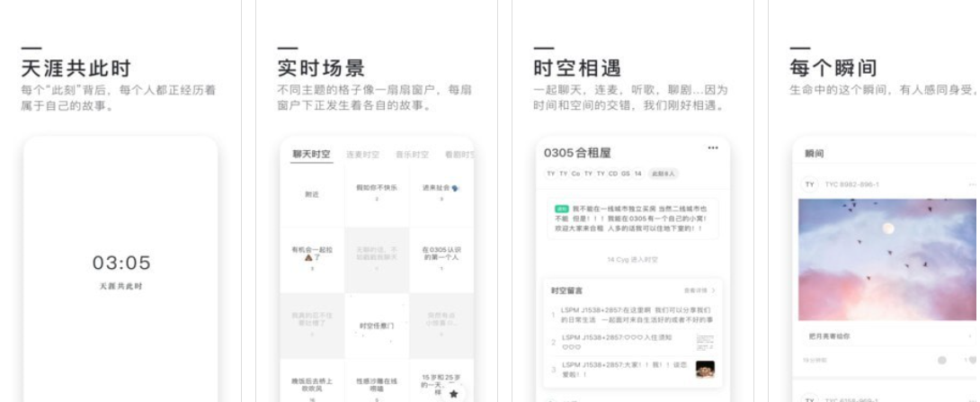This screenshot has width=980, height=402.
Task: Tap the 此刻8人 member count badge
Action: (664, 174)
